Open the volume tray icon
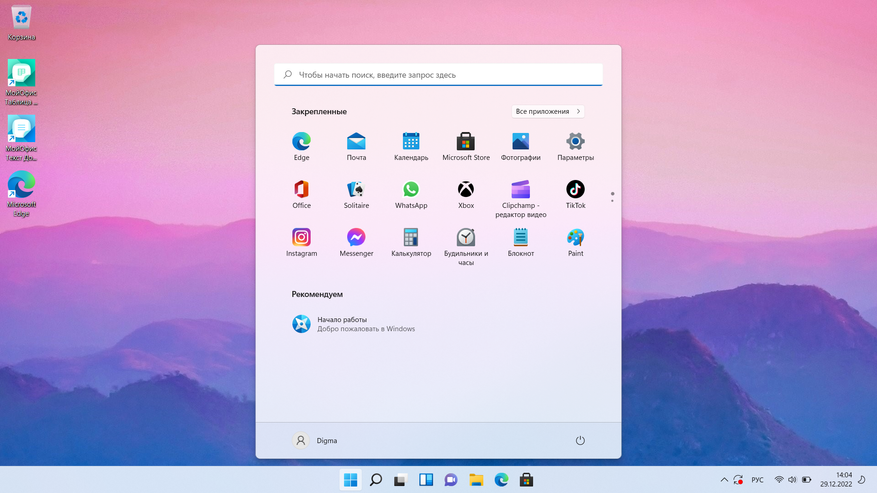This screenshot has height=493, width=877. (x=792, y=480)
